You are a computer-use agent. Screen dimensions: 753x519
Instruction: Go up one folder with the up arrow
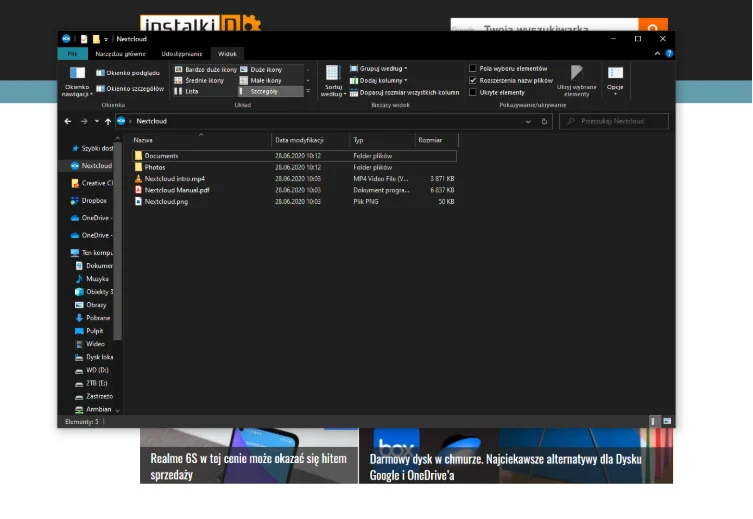(108, 121)
